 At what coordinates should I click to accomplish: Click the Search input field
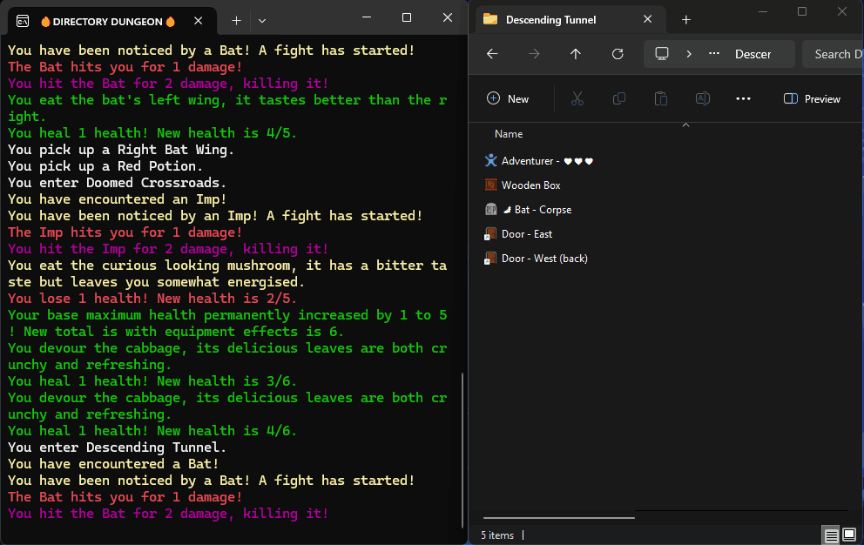835,54
